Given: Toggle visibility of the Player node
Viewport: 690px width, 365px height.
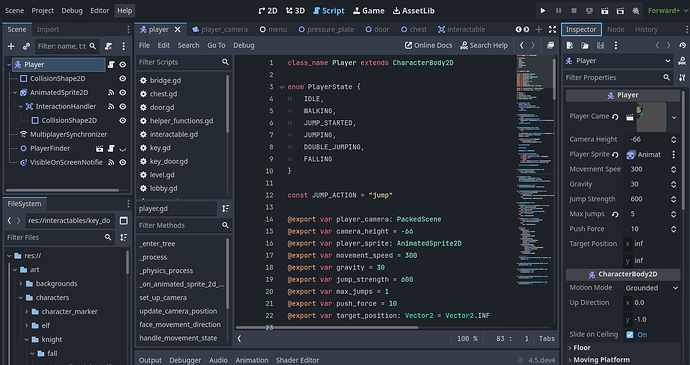Looking at the screenshot, I should pyautogui.click(x=123, y=64).
